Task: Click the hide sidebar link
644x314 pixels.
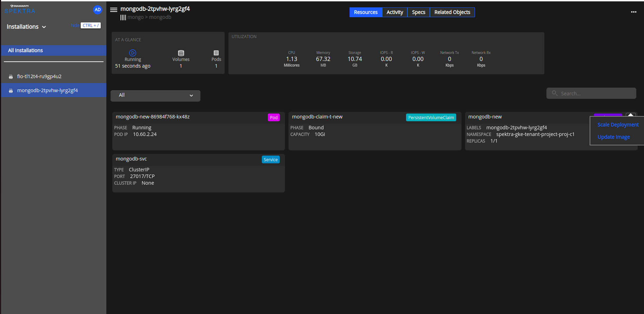Action: [75, 25]
